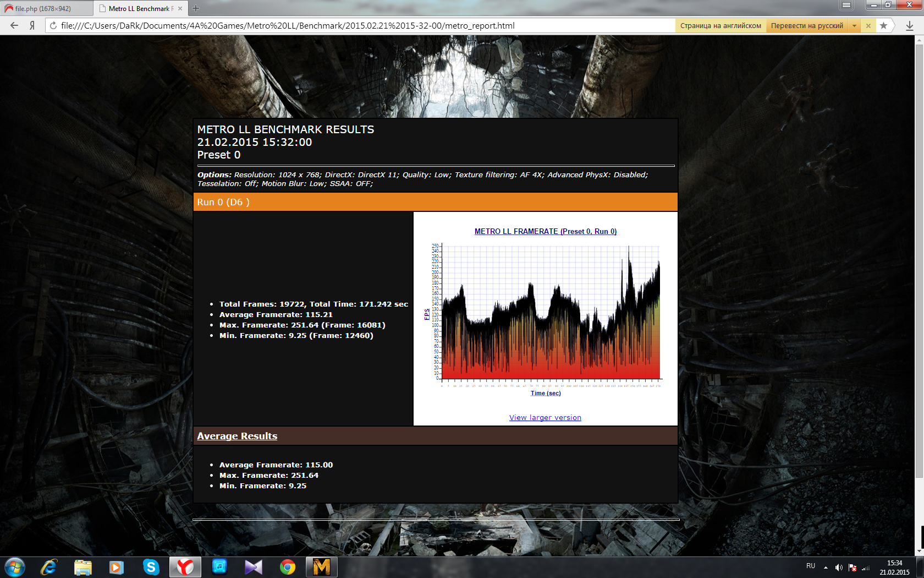Click the 'View larger version' link
Viewport: 924px width, 578px height.
pyautogui.click(x=545, y=418)
